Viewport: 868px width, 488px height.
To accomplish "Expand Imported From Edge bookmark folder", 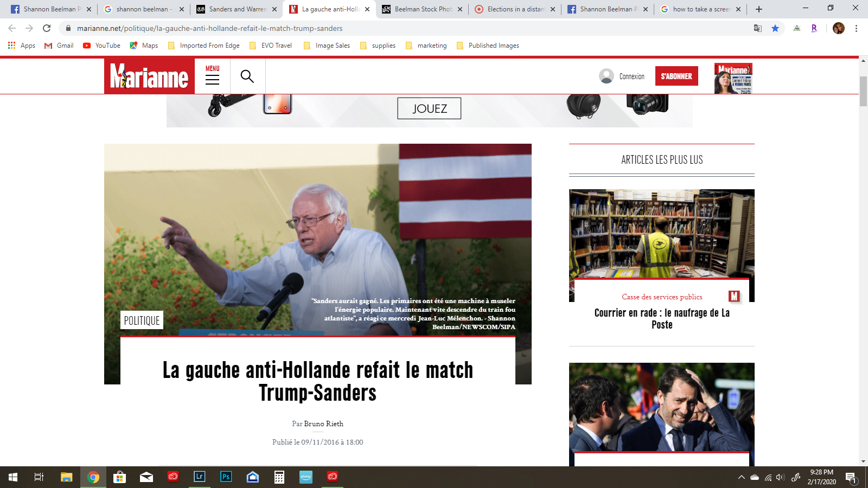I will 203,46.
